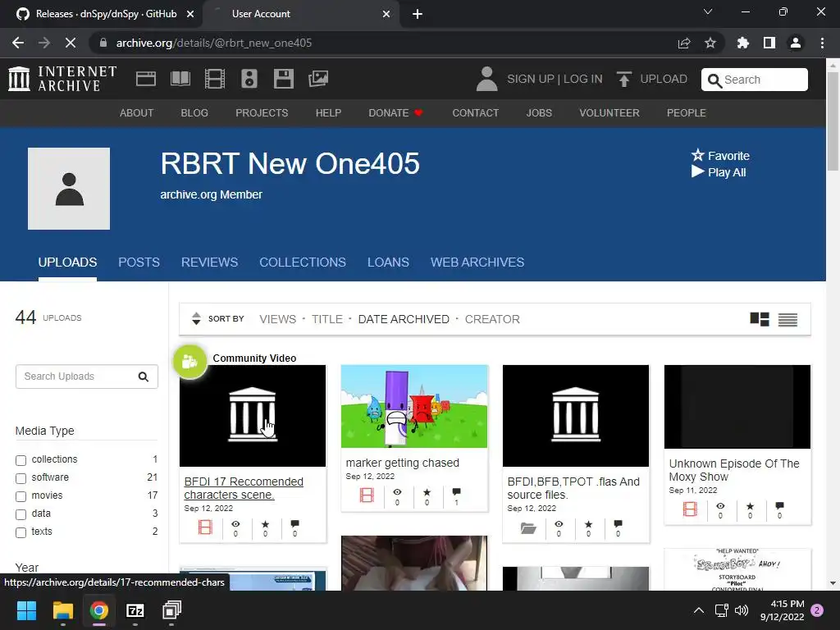Viewport: 840px width, 630px height.
Task: Open the Web (Wayback) media icon
Action: pos(146,79)
